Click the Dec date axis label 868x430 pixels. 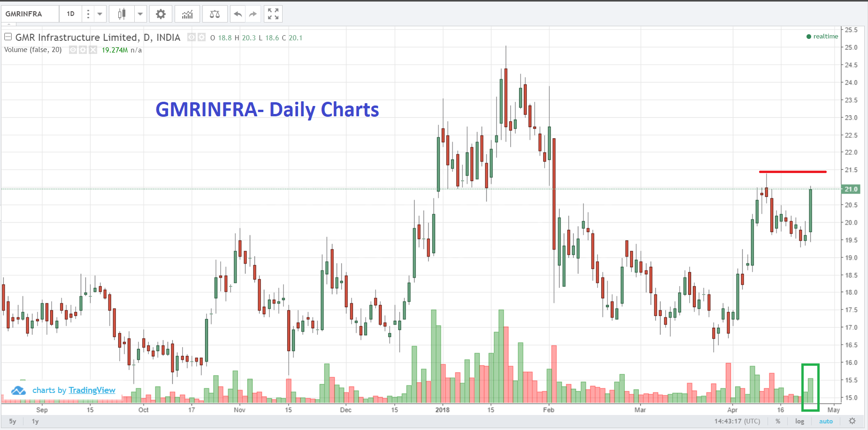tap(346, 410)
